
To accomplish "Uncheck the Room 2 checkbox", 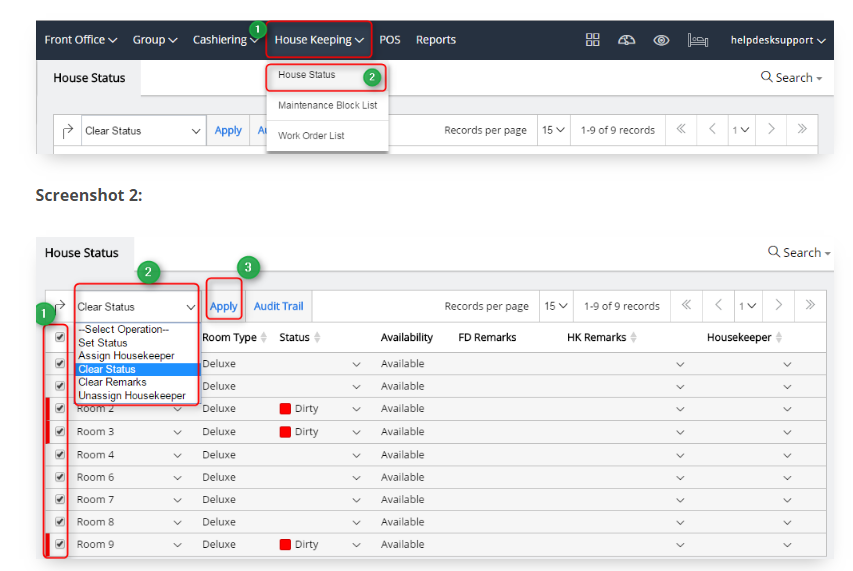I will click(60, 408).
